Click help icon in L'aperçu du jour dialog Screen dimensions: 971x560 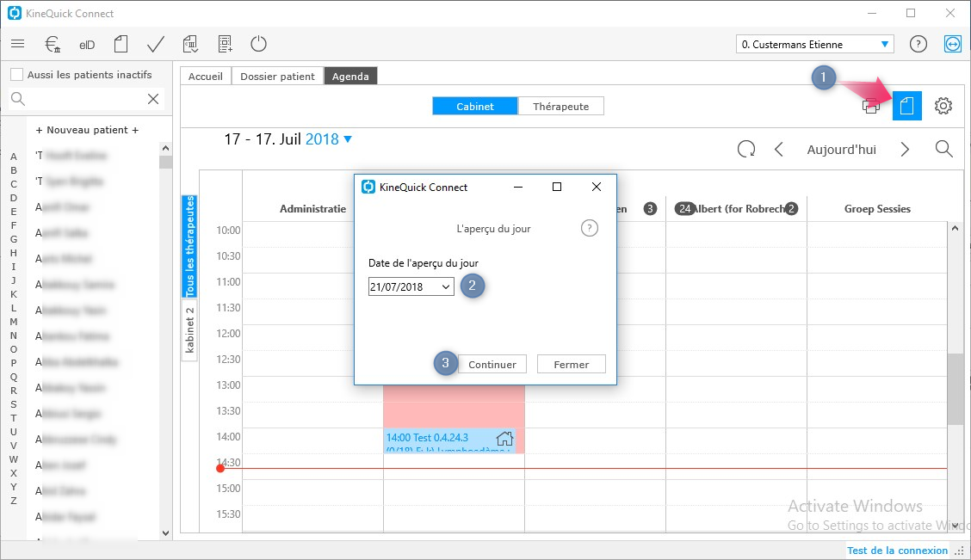pyautogui.click(x=590, y=228)
